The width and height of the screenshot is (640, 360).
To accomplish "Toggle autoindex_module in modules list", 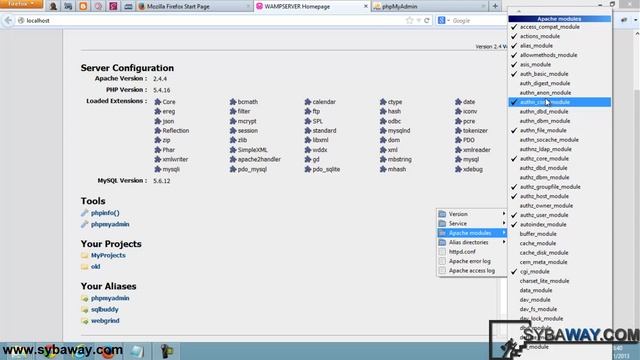I will pyautogui.click(x=559, y=224).
